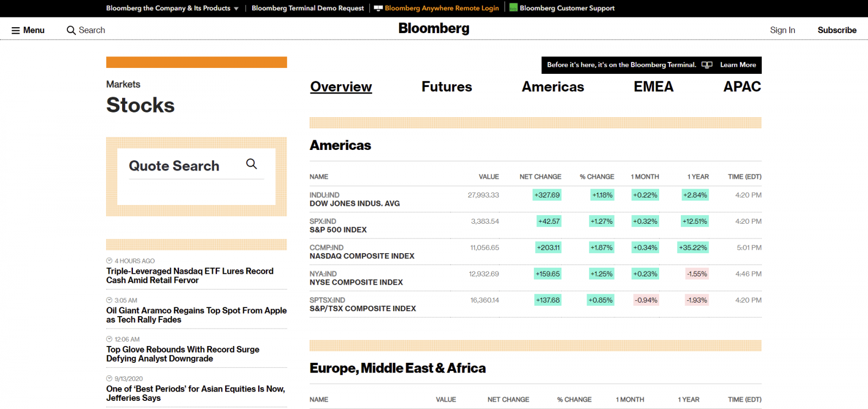The image size is (868, 409).
Task: Click the Search magnifying glass icon
Action: [71, 30]
